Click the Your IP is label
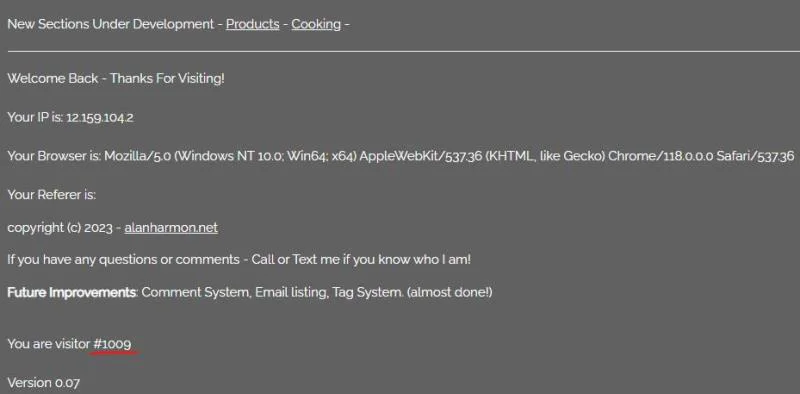The height and width of the screenshot is (394, 800). click(x=35, y=117)
